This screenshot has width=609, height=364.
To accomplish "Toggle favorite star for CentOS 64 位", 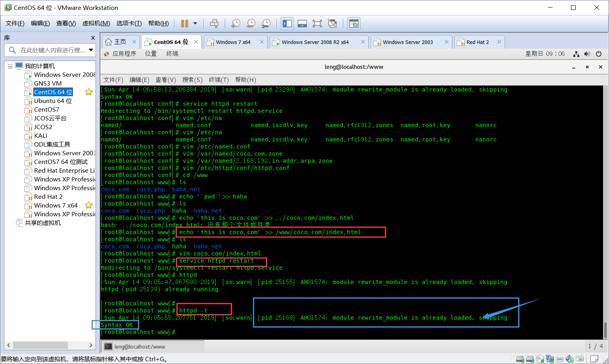I will coord(89,92).
